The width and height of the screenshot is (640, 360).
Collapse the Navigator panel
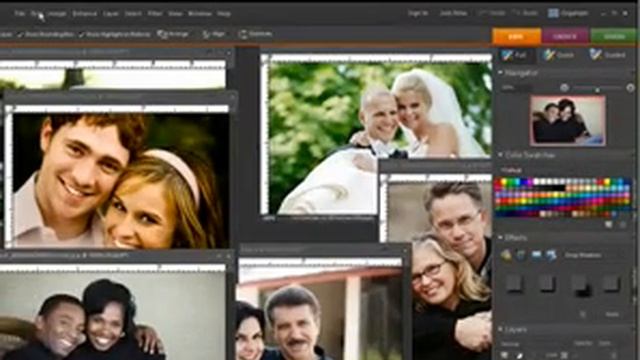[500, 73]
